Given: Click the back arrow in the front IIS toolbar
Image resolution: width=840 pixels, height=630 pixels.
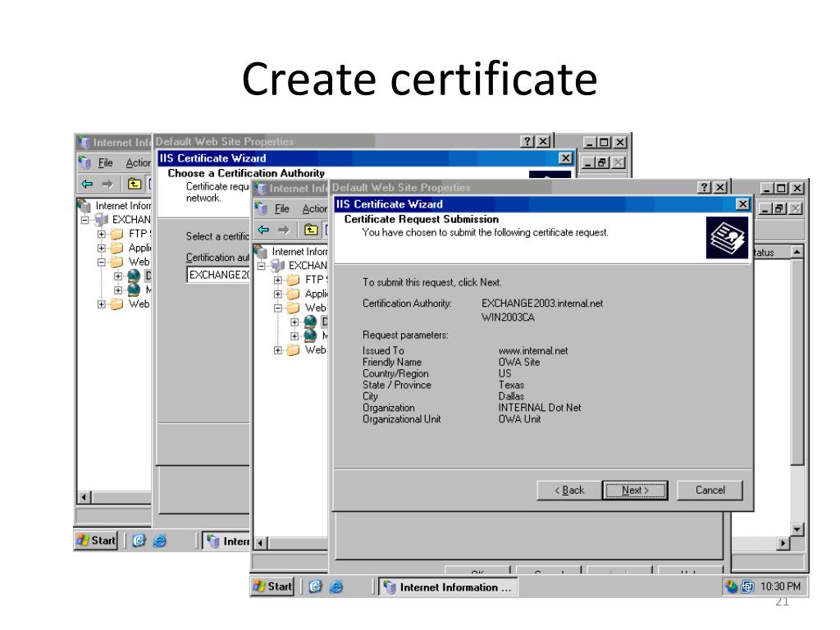Looking at the screenshot, I should pyautogui.click(x=263, y=230).
